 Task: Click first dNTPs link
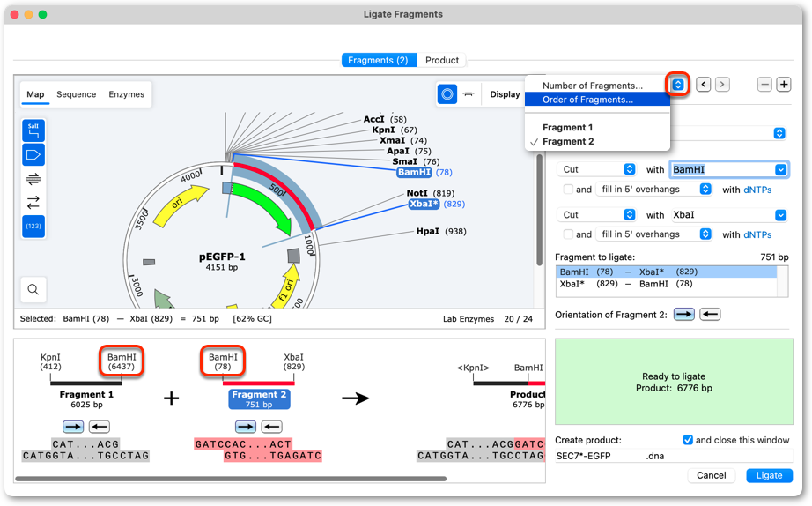pos(757,190)
